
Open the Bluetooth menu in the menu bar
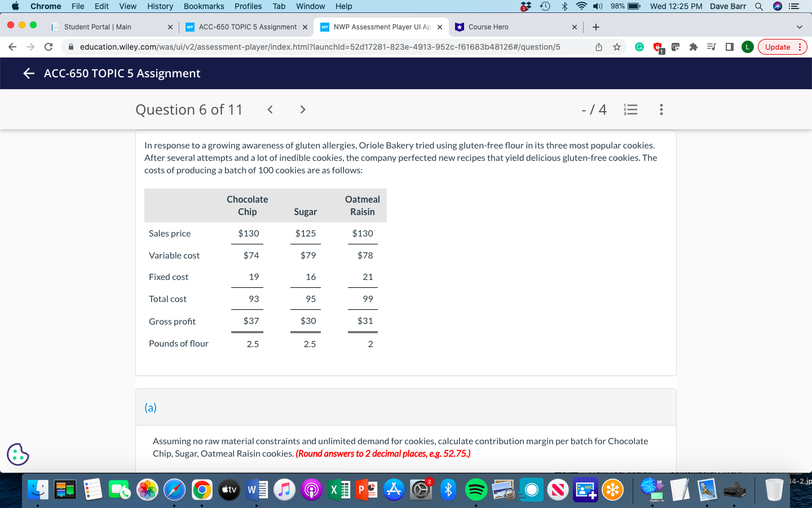click(564, 6)
